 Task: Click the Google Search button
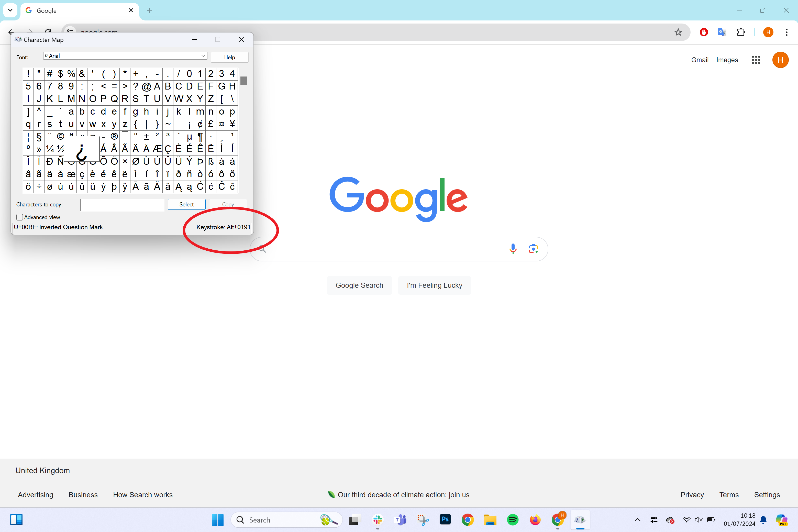[x=359, y=285]
